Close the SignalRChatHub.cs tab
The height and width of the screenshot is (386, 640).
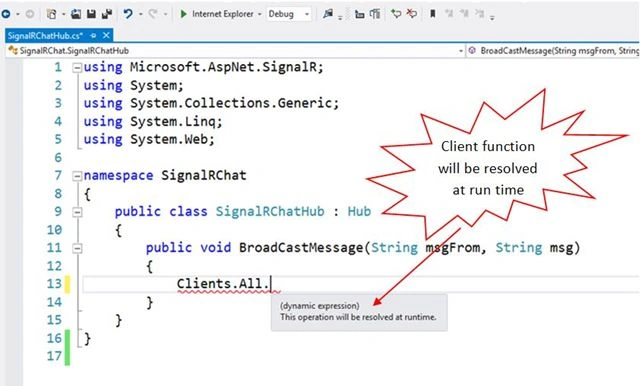pyautogui.click(x=106, y=35)
